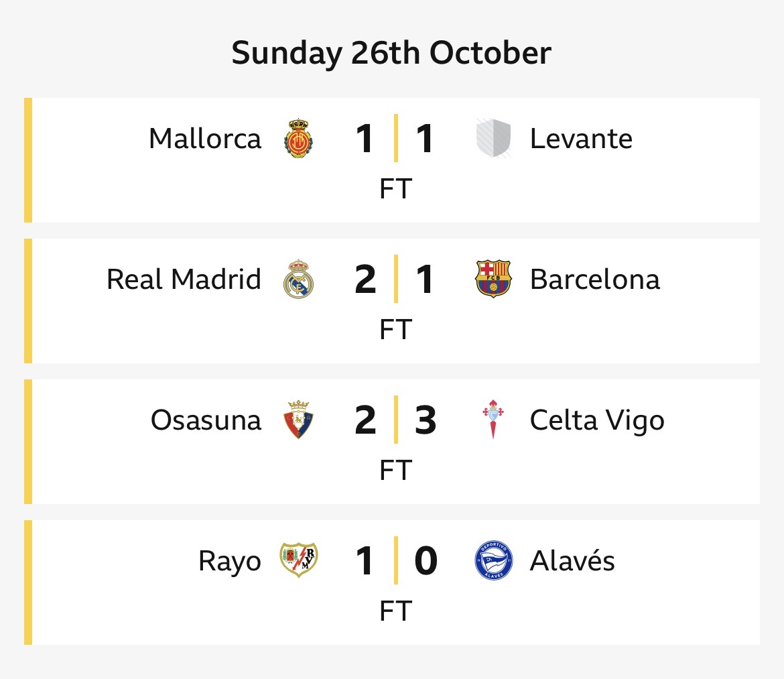Click the Alavés club badge

(493, 560)
